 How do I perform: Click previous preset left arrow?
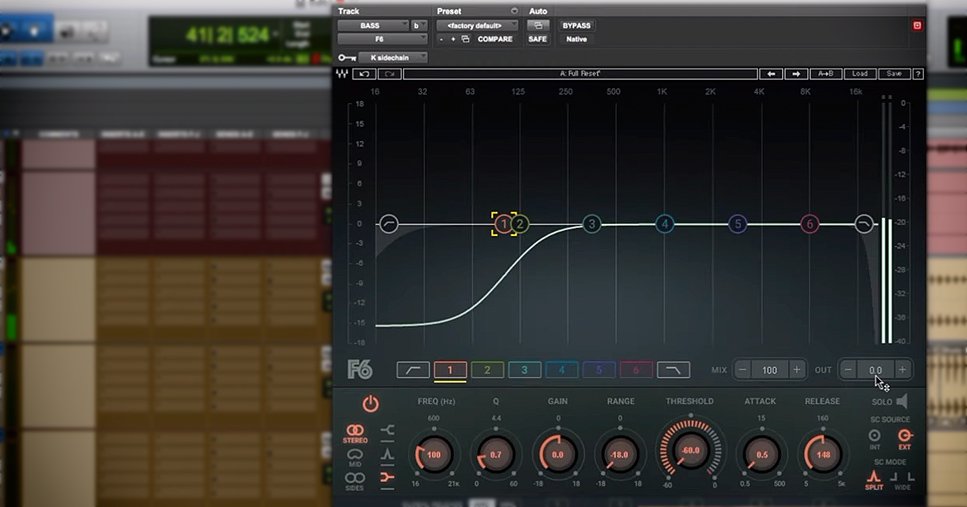770,74
